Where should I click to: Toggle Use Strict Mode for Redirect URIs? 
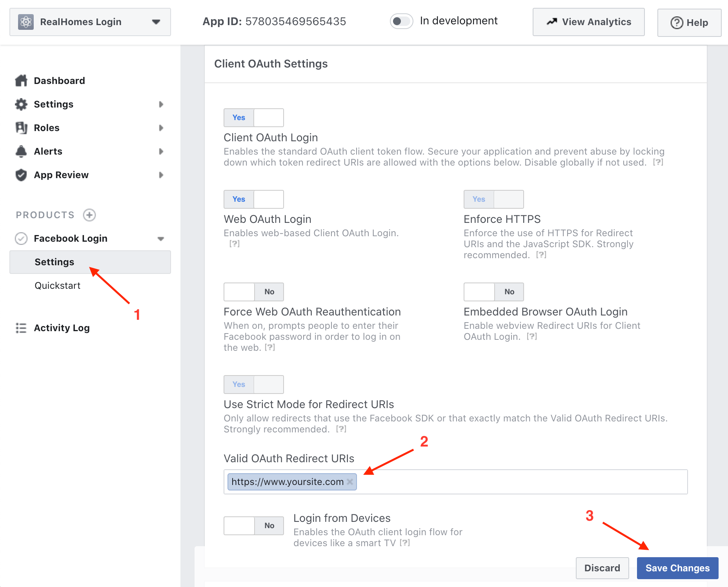click(x=254, y=385)
